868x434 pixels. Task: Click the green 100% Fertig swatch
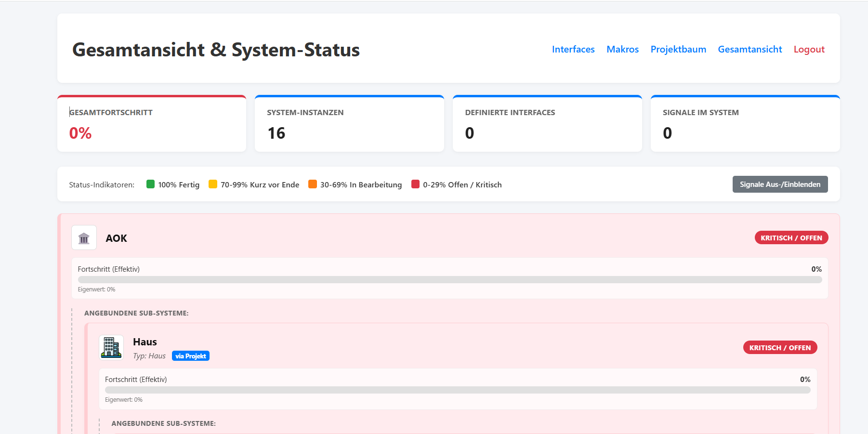pyautogui.click(x=150, y=184)
